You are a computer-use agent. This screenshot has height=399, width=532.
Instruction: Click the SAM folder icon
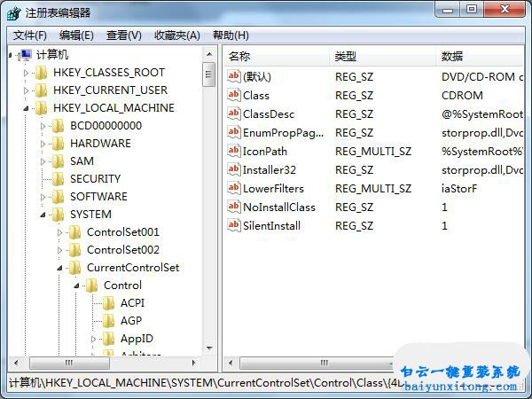click(x=59, y=161)
